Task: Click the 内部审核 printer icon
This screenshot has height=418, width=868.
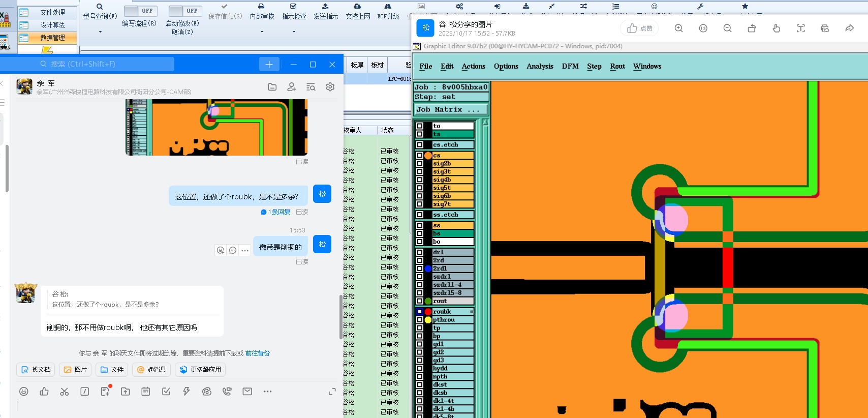Action: 261,7
